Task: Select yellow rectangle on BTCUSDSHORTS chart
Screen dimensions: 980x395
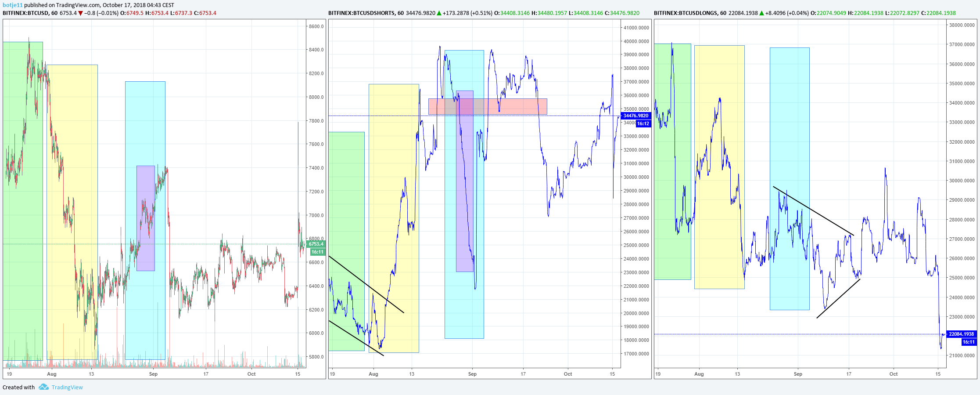Action: point(394,218)
